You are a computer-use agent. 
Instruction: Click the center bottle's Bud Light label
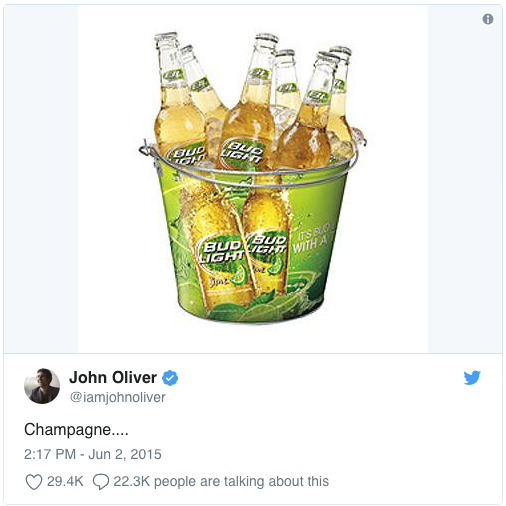point(242,153)
